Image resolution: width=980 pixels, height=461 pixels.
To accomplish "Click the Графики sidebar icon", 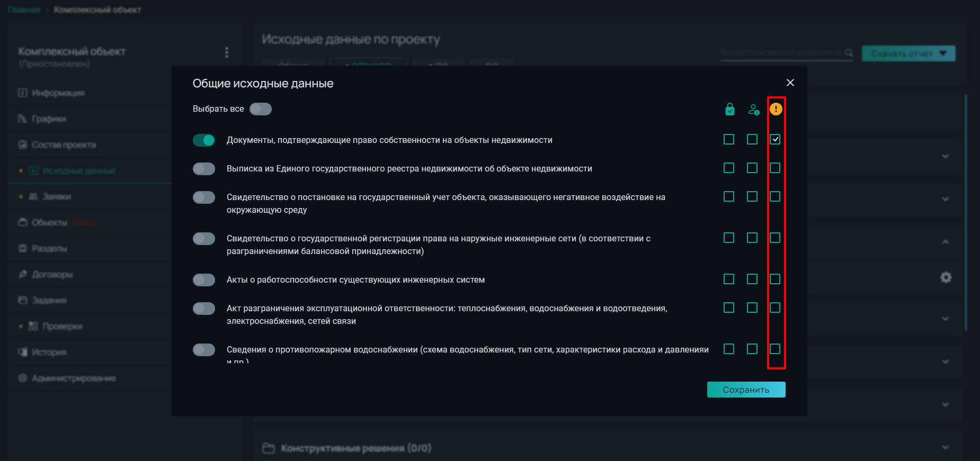I will click(22, 119).
